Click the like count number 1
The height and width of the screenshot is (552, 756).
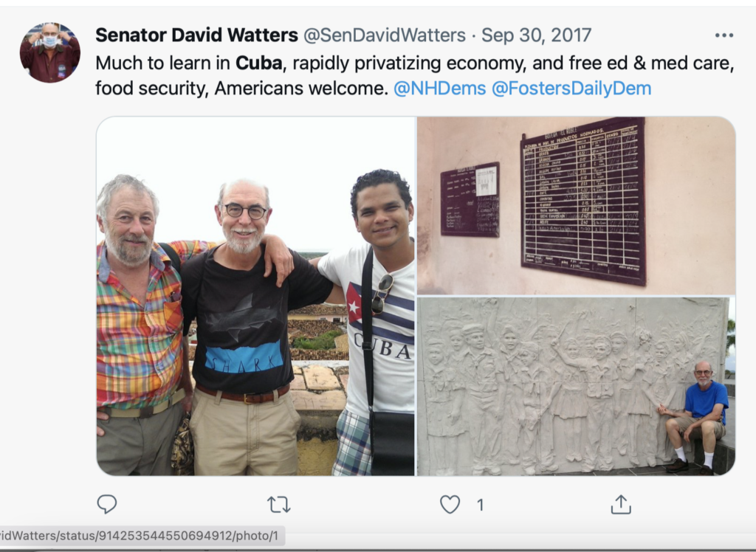pyautogui.click(x=480, y=505)
